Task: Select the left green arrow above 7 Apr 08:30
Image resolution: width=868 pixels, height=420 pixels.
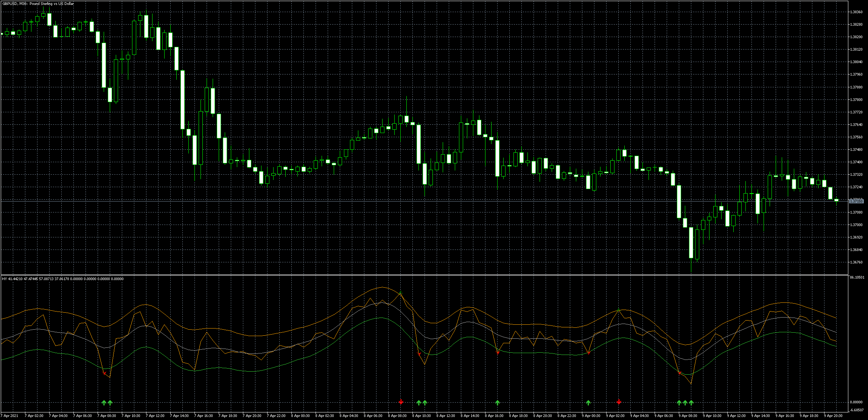Action: click(x=104, y=403)
